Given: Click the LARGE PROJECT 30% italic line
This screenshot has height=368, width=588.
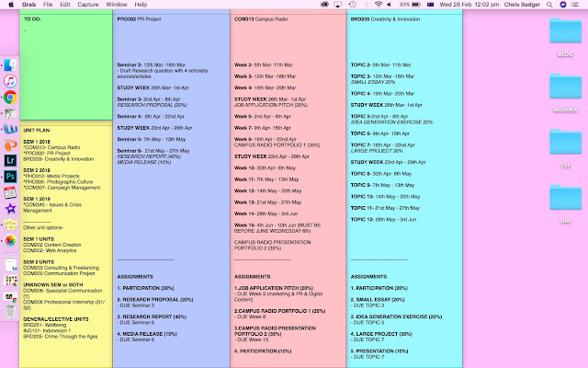Looking at the screenshot, I should 377,151.
